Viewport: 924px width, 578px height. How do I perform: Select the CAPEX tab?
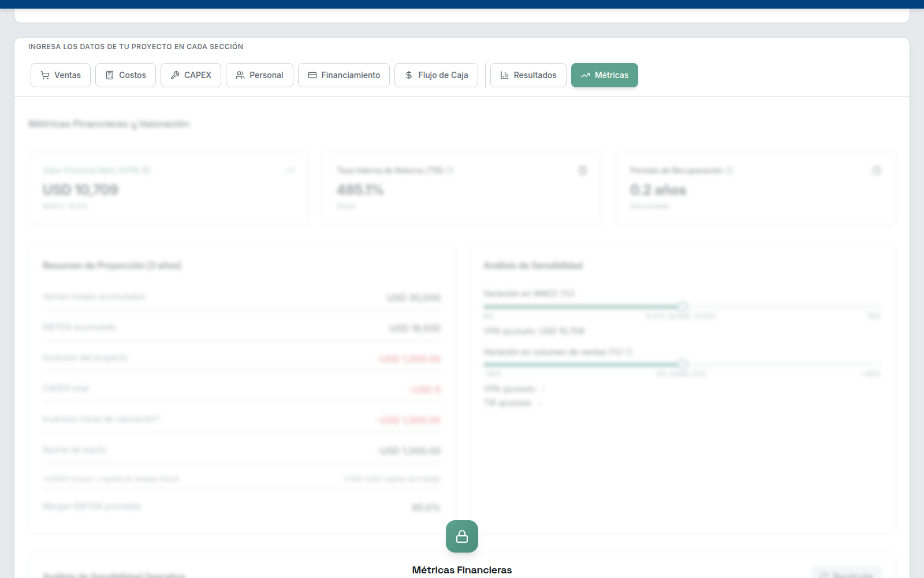click(191, 75)
